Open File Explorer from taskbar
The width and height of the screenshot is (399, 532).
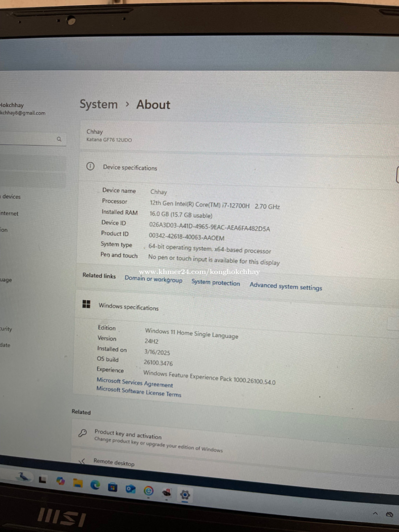(78, 483)
